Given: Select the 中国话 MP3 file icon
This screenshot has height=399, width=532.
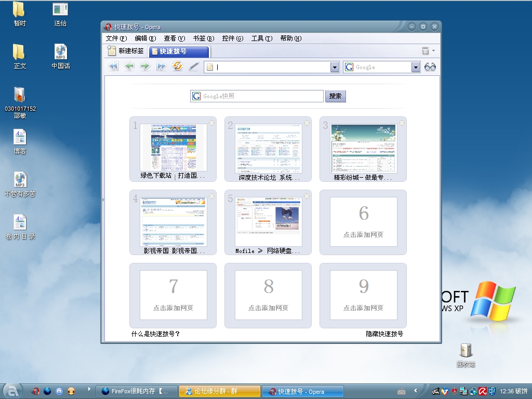Looking at the screenshot, I should [60, 56].
